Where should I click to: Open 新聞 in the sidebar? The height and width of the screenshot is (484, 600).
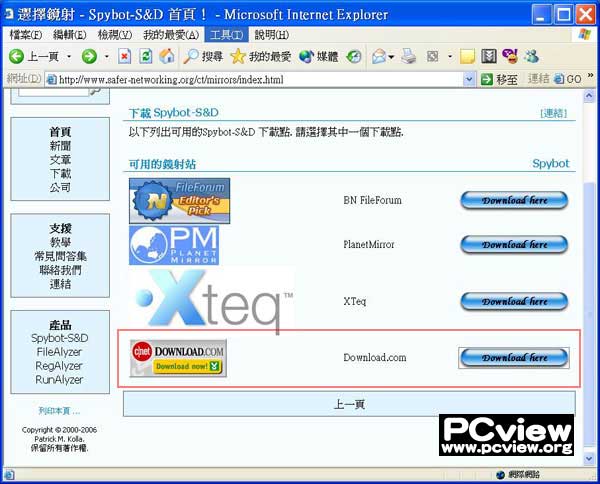click(x=60, y=146)
